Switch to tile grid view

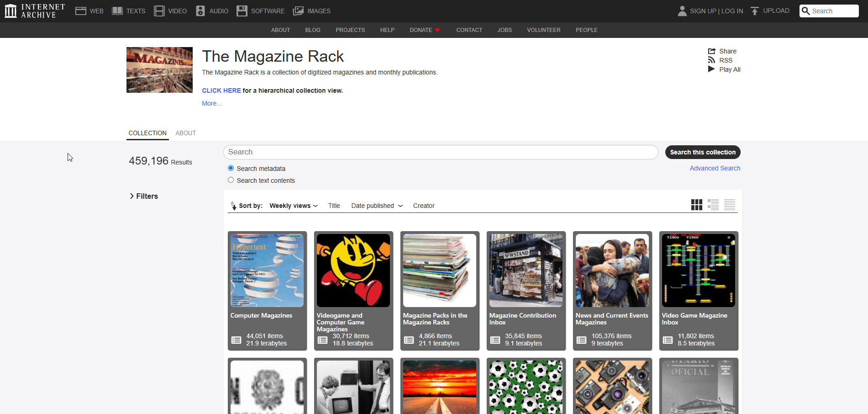coord(697,205)
